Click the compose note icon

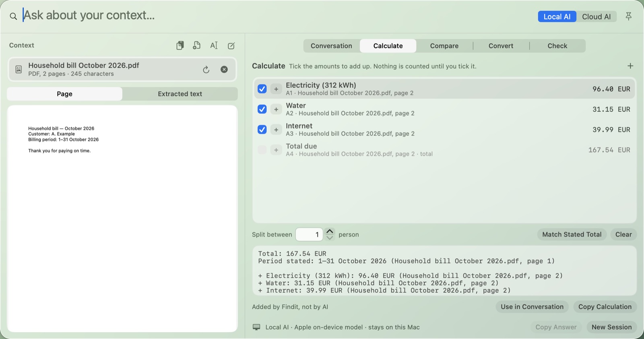[231, 45]
